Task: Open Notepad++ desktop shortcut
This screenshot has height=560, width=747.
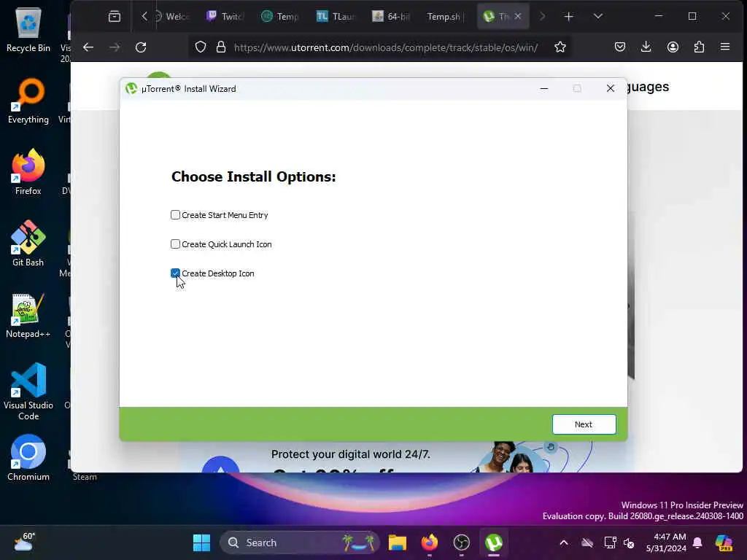Action: [x=28, y=315]
